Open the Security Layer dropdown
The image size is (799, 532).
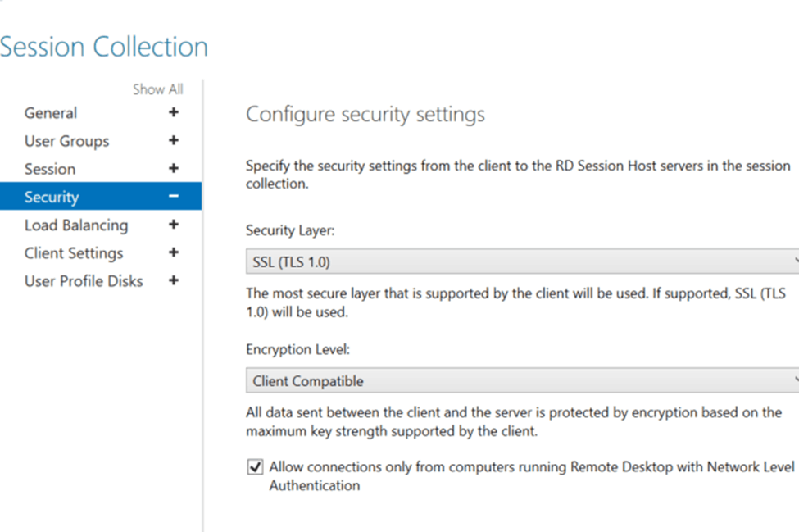pos(792,261)
